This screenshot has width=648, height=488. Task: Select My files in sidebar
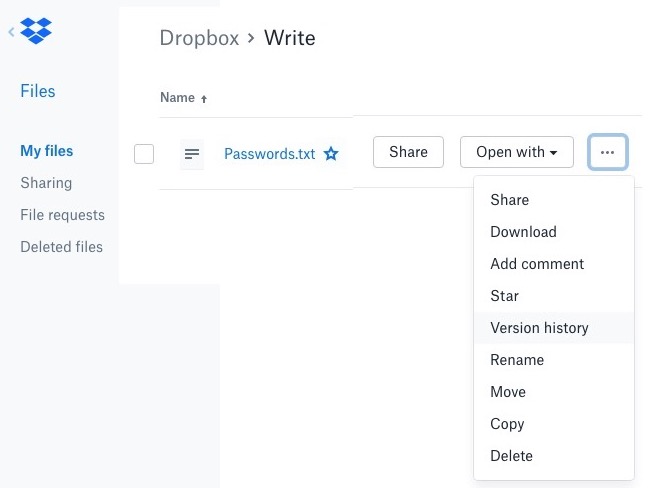coord(47,151)
